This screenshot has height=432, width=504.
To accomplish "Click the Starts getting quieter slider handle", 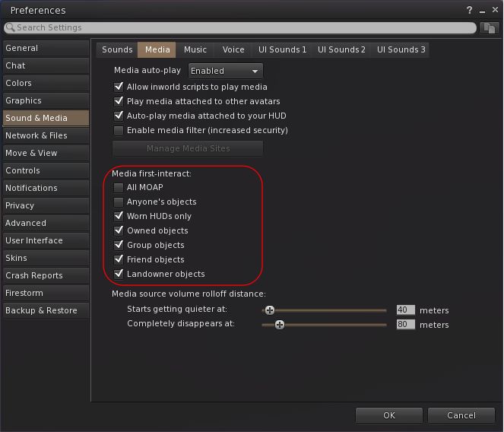I will coord(269,310).
